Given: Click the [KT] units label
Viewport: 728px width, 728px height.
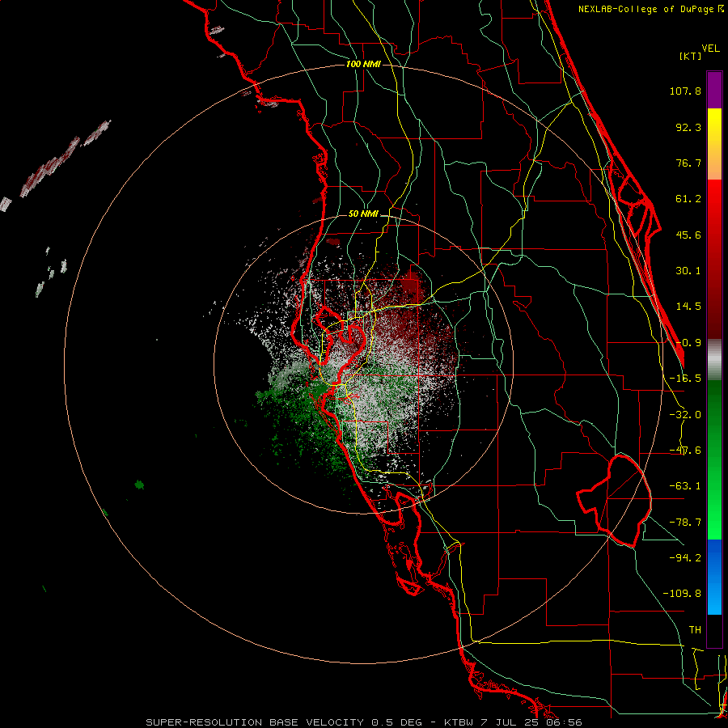Looking at the screenshot, I should point(690,56).
